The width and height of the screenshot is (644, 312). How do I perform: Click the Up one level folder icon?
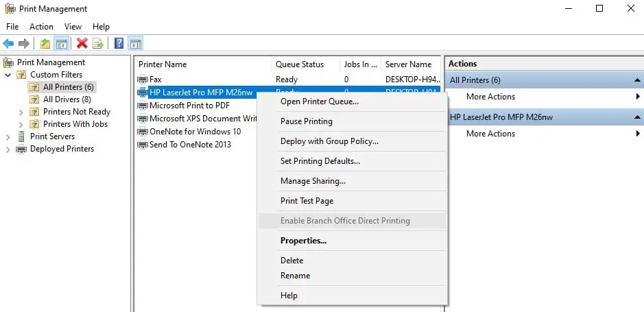45,43
